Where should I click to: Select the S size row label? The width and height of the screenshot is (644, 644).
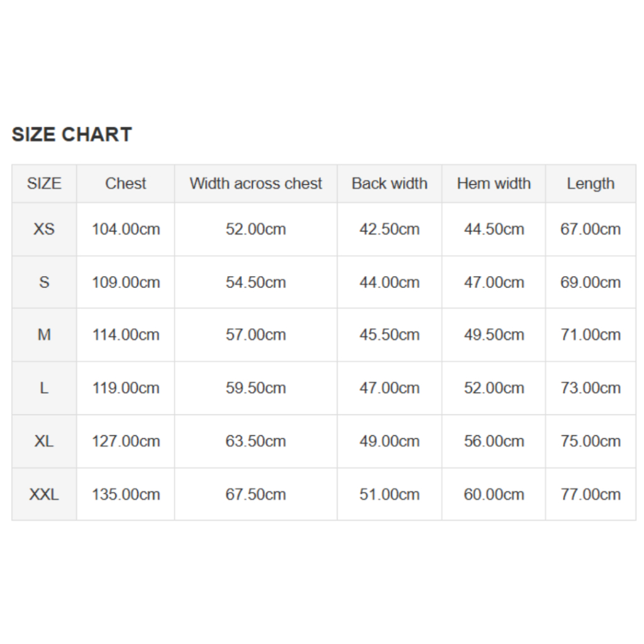[44, 282]
